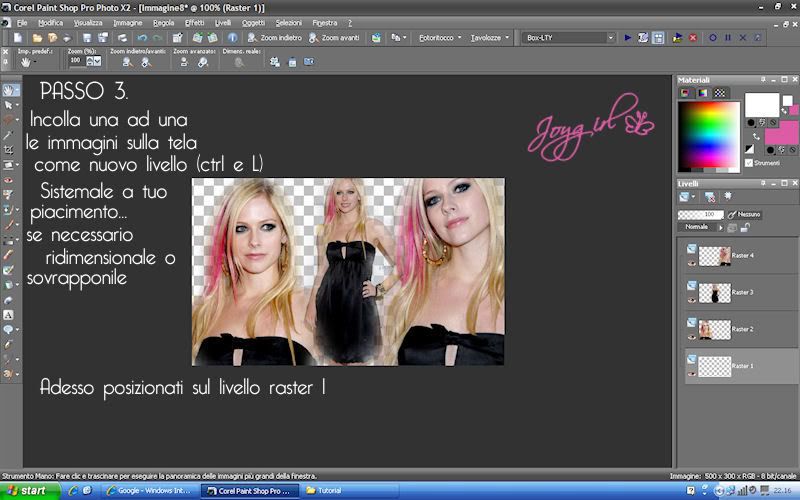Start script recording circle icon

click(713, 38)
